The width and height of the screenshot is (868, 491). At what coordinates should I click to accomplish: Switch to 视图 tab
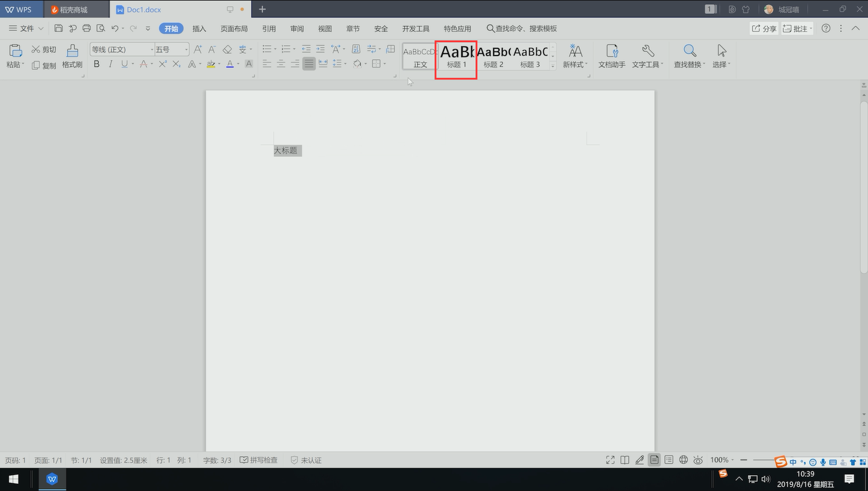point(325,28)
